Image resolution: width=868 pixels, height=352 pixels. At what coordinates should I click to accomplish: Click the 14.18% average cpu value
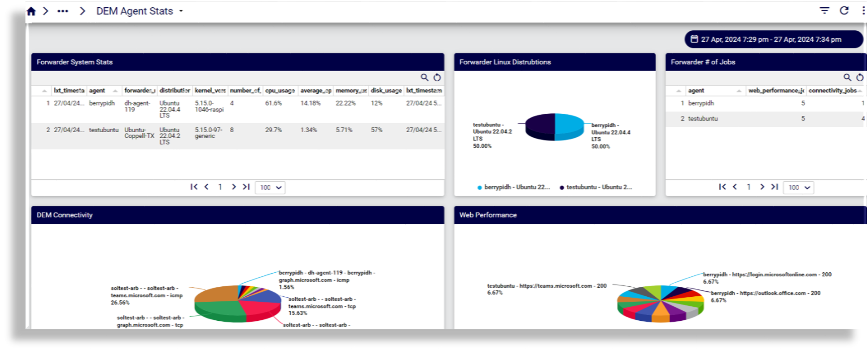[x=310, y=103]
